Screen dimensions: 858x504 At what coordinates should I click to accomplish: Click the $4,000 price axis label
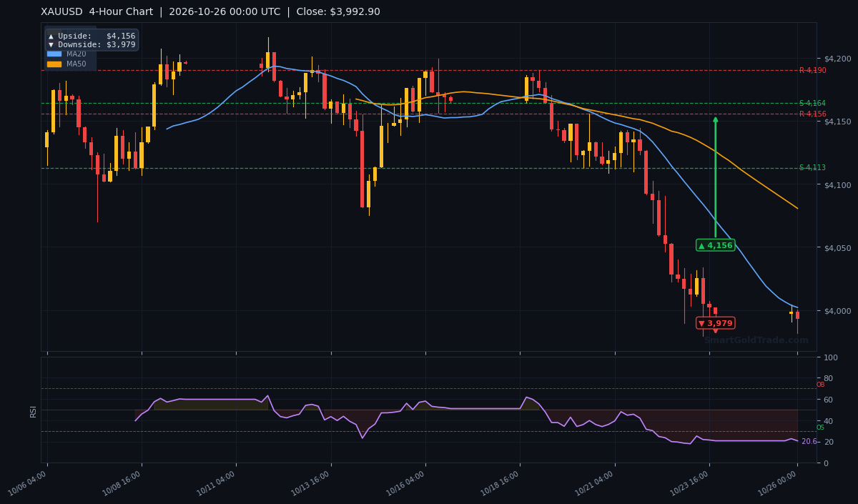pos(837,310)
